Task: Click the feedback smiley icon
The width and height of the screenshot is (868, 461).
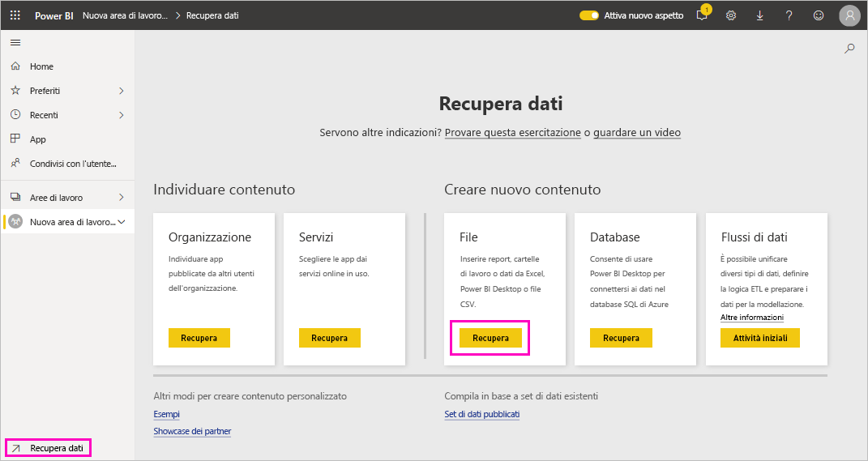Action: (x=819, y=15)
